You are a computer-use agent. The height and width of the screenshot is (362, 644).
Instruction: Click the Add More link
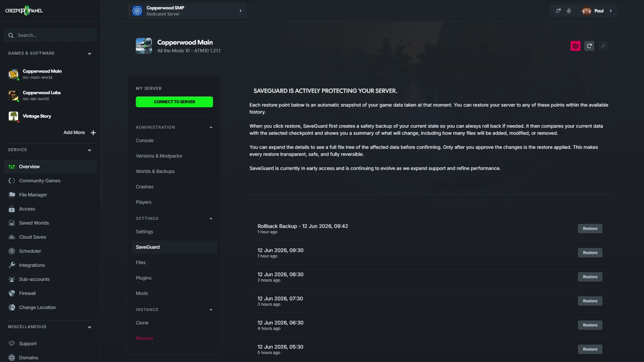(x=74, y=133)
